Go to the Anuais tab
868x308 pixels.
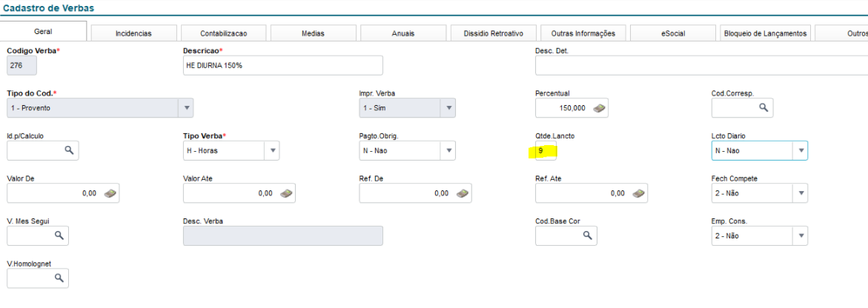[x=402, y=33]
